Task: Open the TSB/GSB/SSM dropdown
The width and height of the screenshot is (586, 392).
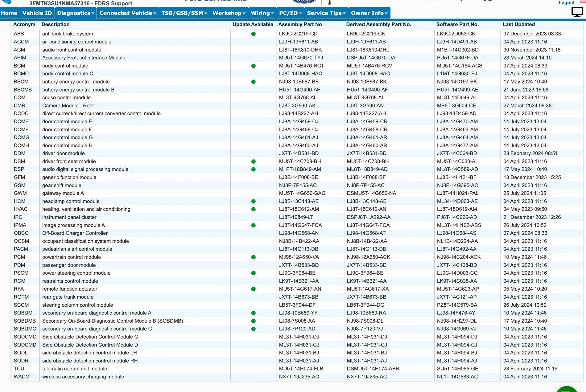Action: [x=184, y=13]
